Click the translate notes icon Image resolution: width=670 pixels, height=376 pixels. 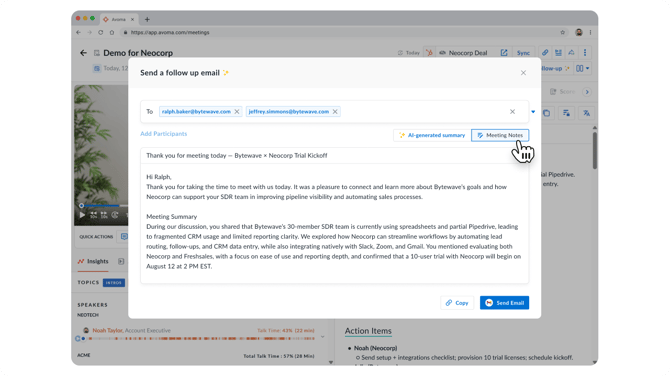(x=586, y=113)
